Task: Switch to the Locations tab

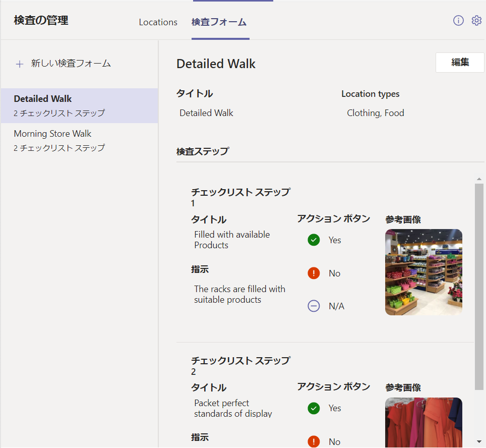Action: pyautogui.click(x=158, y=22)
